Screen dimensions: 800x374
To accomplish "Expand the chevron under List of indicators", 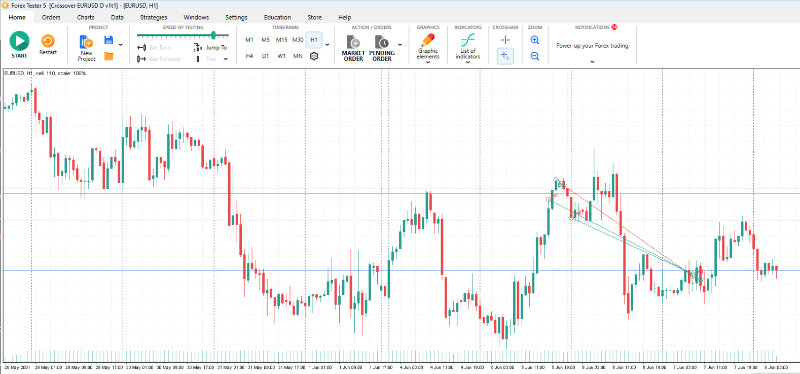I will [468, 62].
